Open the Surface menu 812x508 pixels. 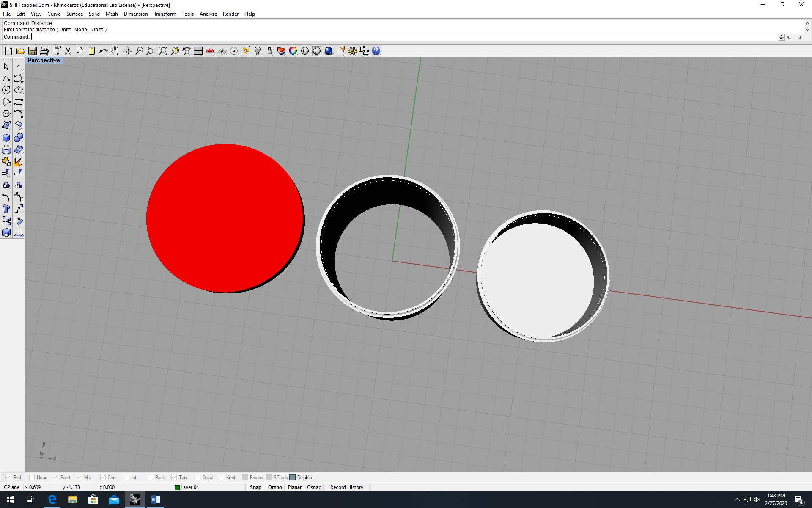[74, 14]
